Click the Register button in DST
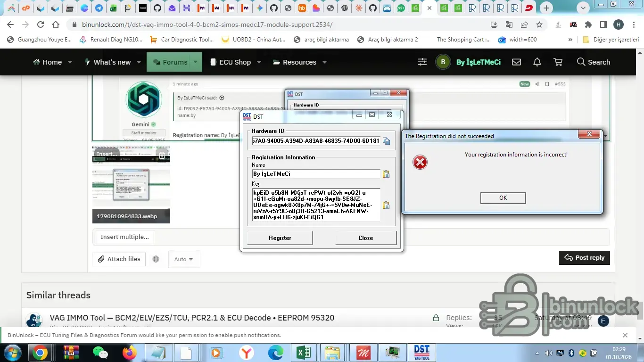Screen dimensions: 644x362 280,238
